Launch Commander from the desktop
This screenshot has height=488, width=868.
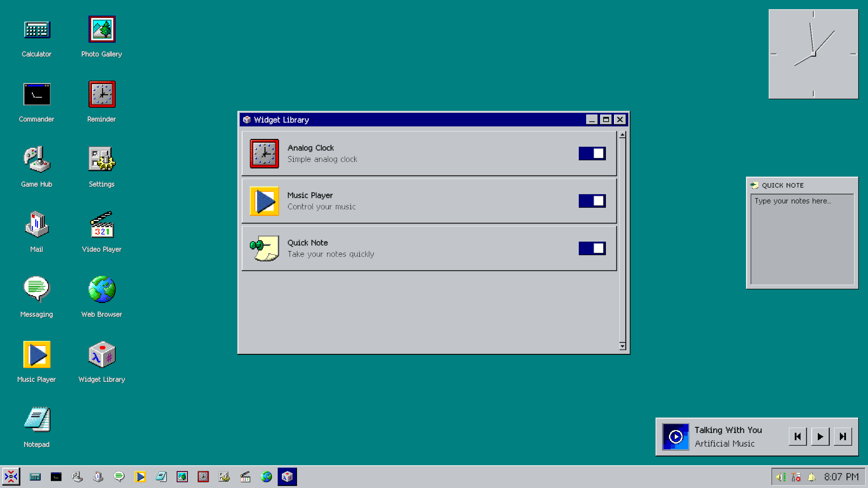point(37,95)
